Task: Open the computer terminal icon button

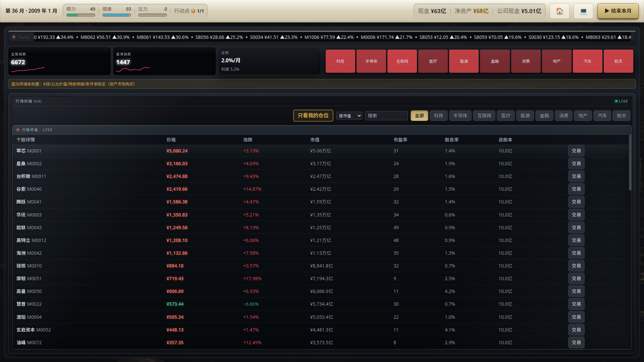Action: (x=583, y=11)
